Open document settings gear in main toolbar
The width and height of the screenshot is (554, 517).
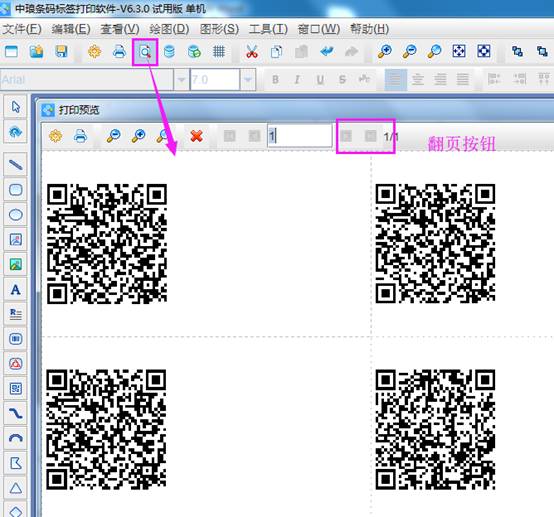pos(94,52)
